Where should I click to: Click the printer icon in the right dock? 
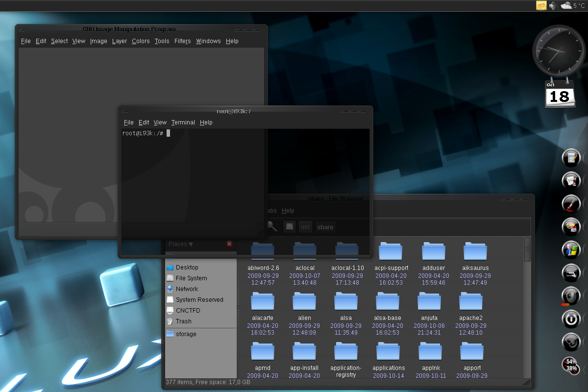570,273
